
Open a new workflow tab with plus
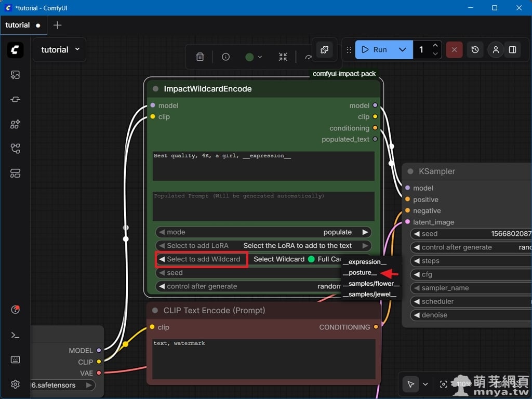tap(58, 25)
